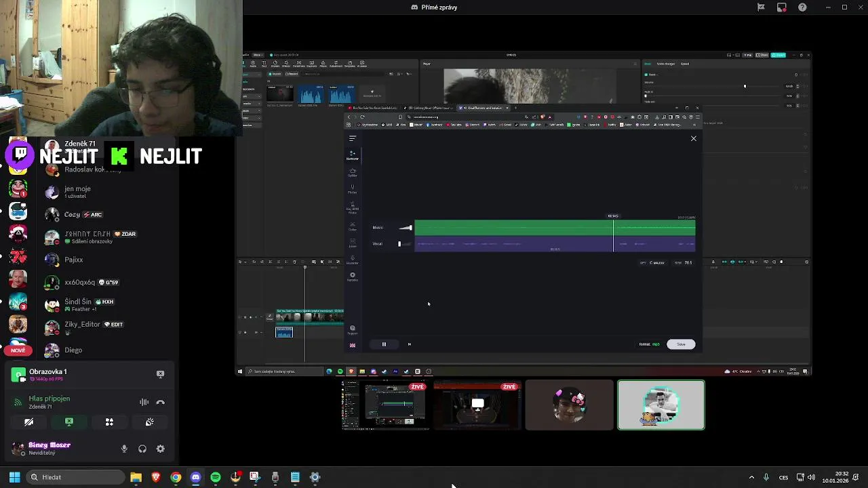Open Windows Start menu
The image size is (868, 488).
(x=14, y=477)
